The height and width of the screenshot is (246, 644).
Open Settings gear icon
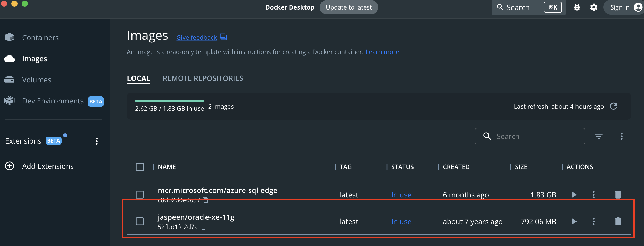pyautogui.click(x=593, y=7)
